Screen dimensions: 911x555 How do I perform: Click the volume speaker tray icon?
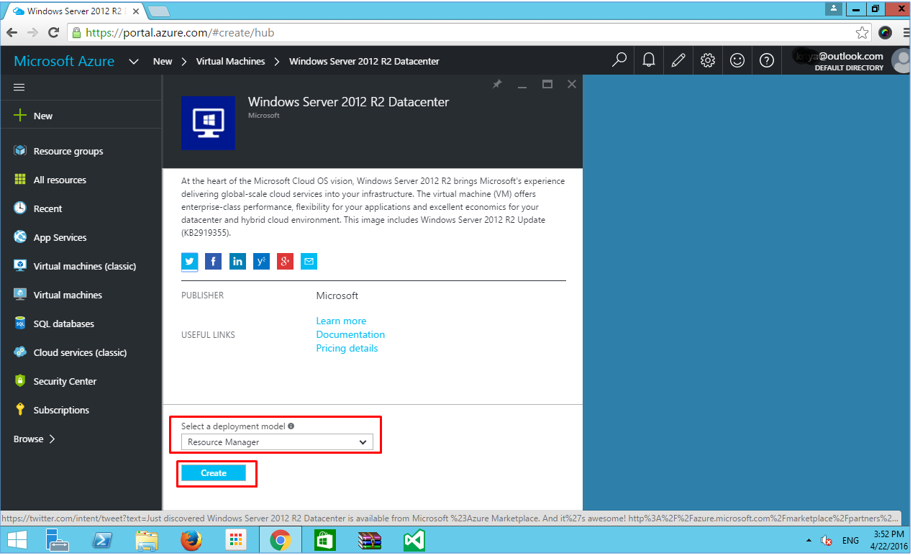(826, 540)
